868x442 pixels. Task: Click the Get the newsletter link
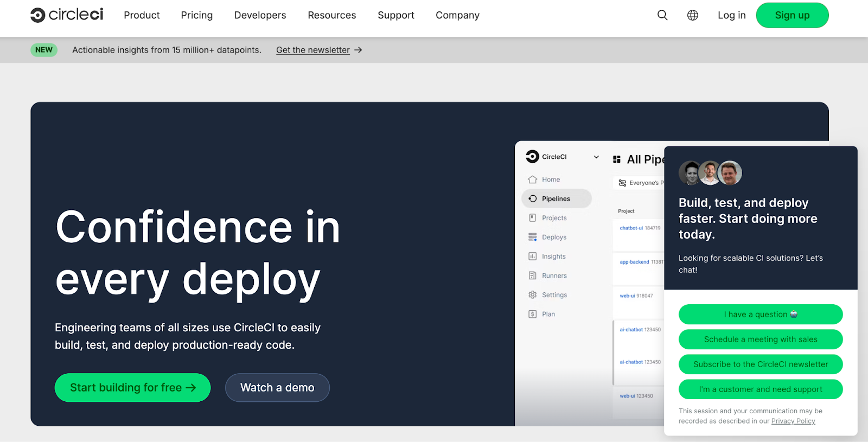pyautogui.click(x=313, y=50)
